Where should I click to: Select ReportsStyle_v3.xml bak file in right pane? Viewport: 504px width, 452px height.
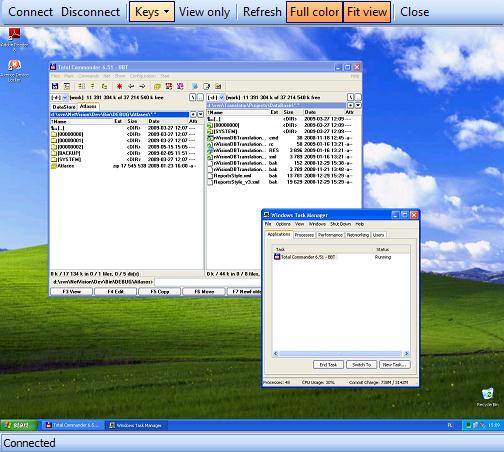click(279, 182)
